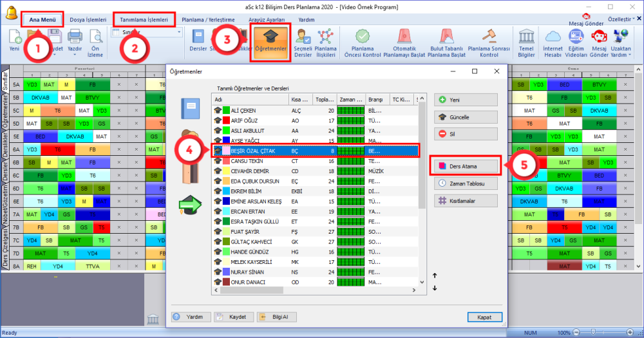
Task: Click Kapat to close the dialog
Action: 485,317
